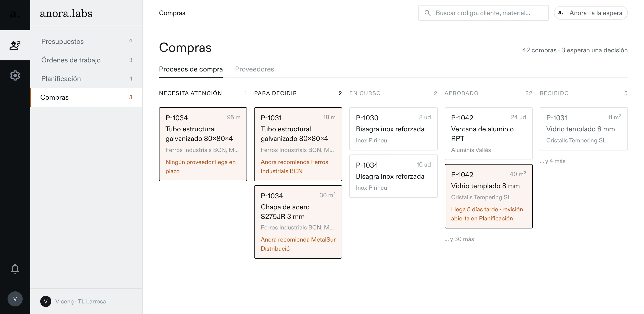The width and height of the screenshot is (644, 314).
Task: Click 'Aluminis Vallès' supplier text
Action: (x=471, y=150)
